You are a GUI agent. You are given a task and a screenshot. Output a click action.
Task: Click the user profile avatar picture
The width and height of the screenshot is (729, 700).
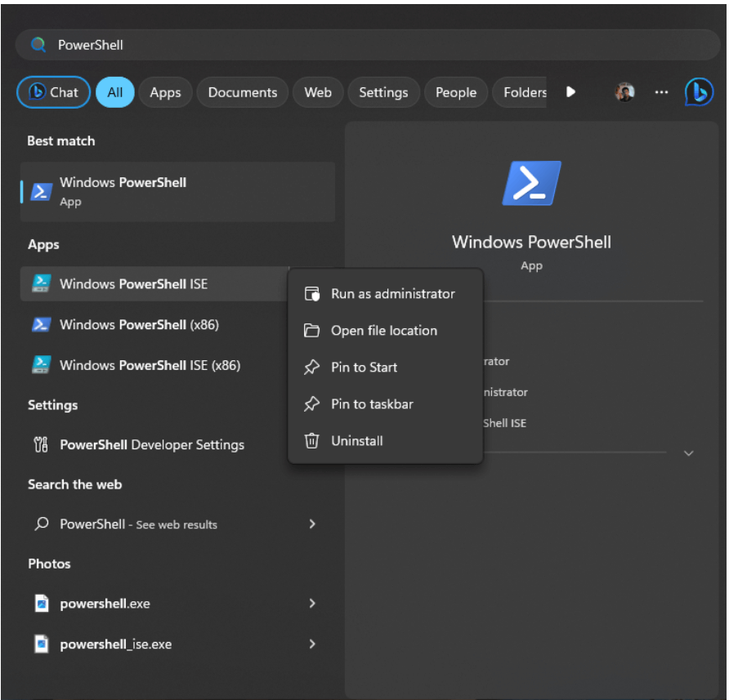coord(624,91)
